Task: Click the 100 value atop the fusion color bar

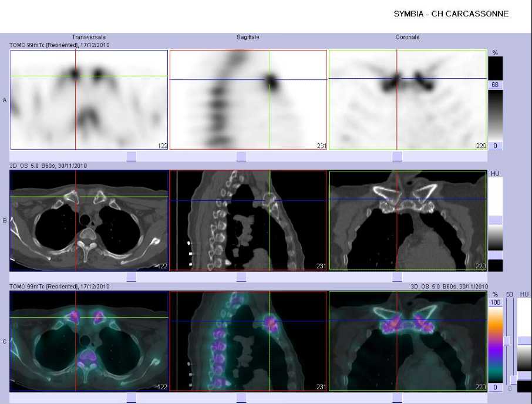Action: pyautogui.click(x=496, y=302)
